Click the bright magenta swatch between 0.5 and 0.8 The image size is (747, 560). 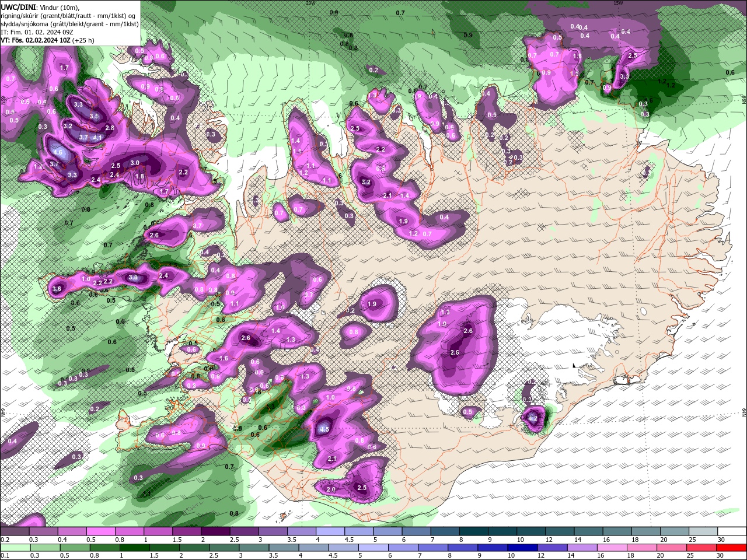pyautogui.click(x=100, y=531)
